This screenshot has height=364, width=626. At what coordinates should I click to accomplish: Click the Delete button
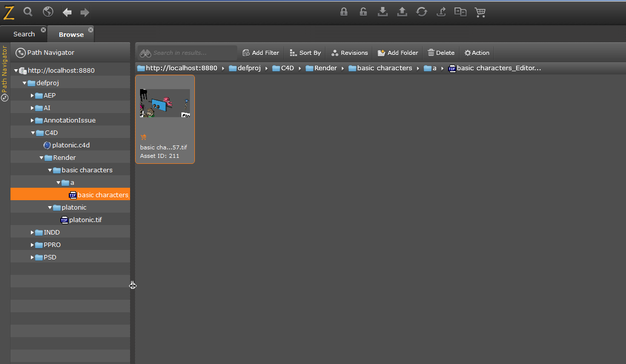pos(441,53)
